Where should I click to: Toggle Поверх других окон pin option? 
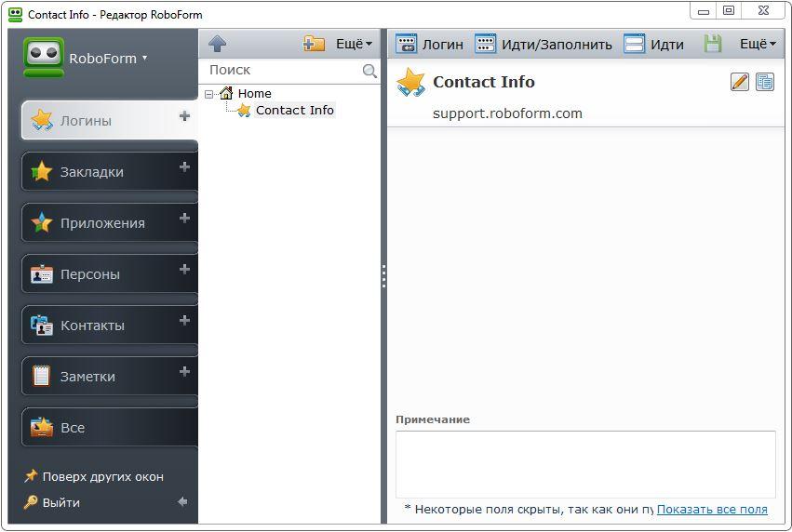[94, 476]
